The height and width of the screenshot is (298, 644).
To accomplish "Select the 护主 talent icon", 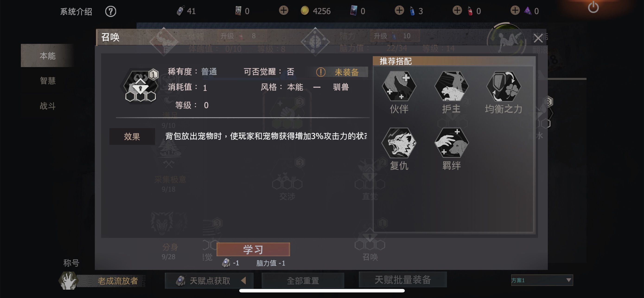I will coord(451,86).
